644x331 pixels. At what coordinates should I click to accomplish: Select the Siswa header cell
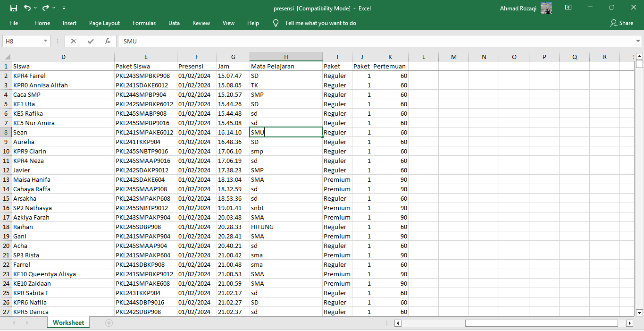coord(63,66)
